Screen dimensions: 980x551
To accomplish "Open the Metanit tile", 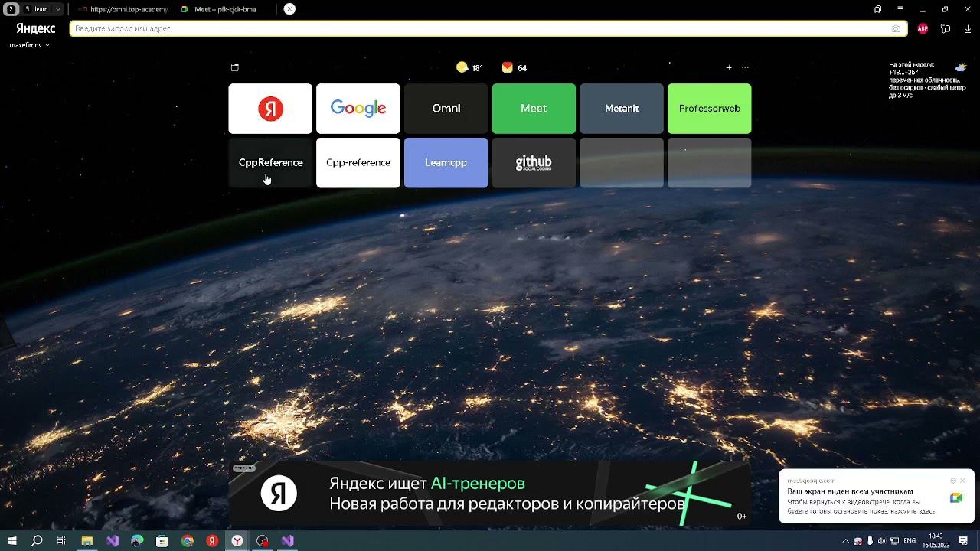I will point(622,109).
